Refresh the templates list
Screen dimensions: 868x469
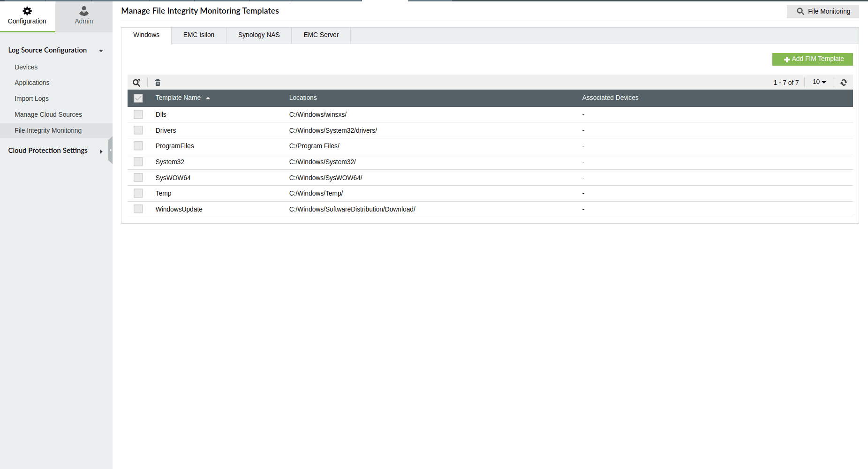pyautogui.click(x=844, y=82)
